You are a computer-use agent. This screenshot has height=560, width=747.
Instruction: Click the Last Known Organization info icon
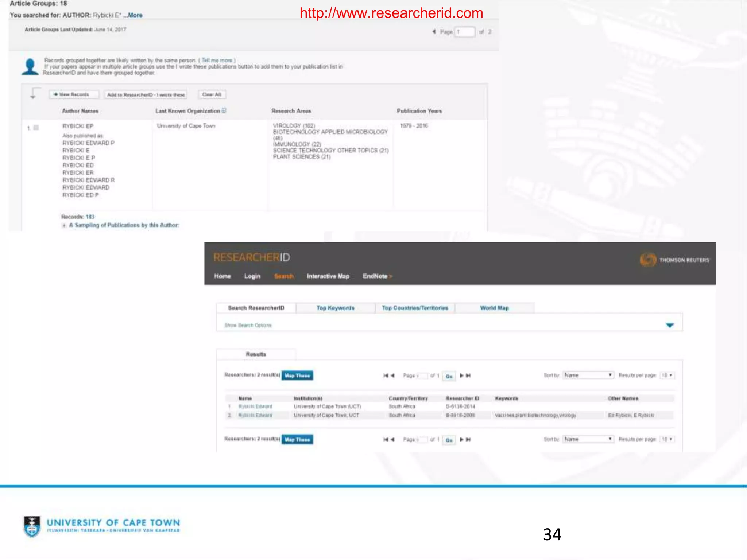click(x=224, y=110)
